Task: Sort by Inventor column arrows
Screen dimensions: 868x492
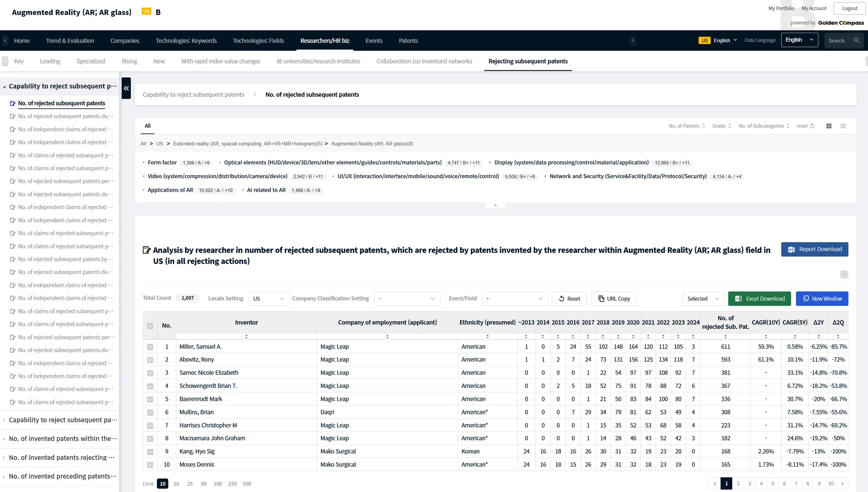Action: click(246, 336)
